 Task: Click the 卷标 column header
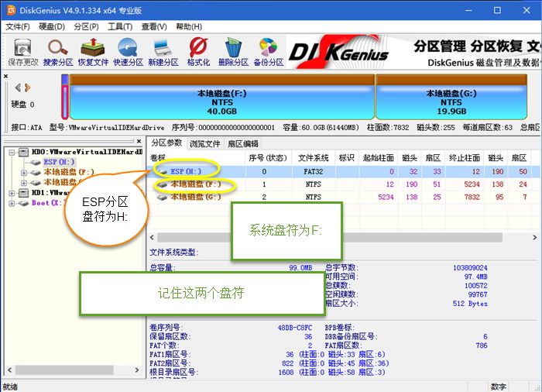click(x=197, y=158)
